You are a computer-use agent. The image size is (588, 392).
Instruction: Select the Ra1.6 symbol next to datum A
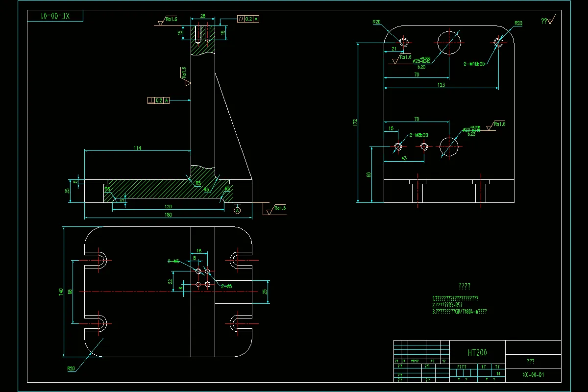(275, 209)
